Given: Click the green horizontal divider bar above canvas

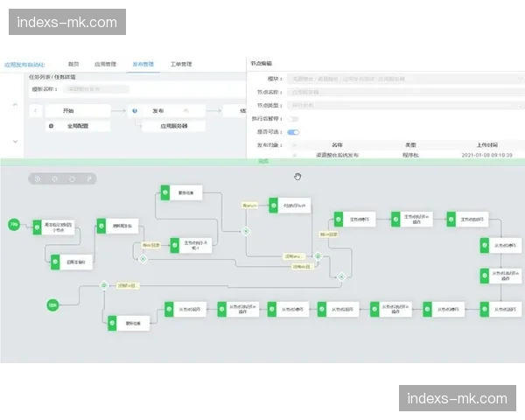Looking at the screenshot, I should 262,162.
